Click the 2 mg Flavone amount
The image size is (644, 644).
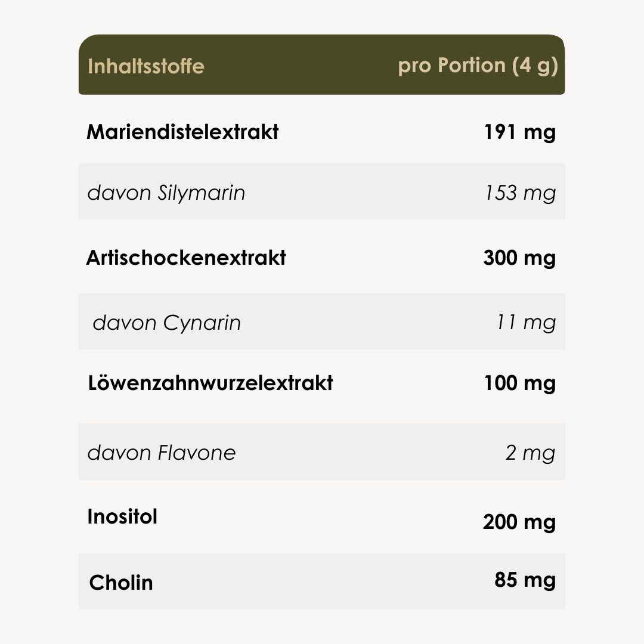click(x=530, y=453)
